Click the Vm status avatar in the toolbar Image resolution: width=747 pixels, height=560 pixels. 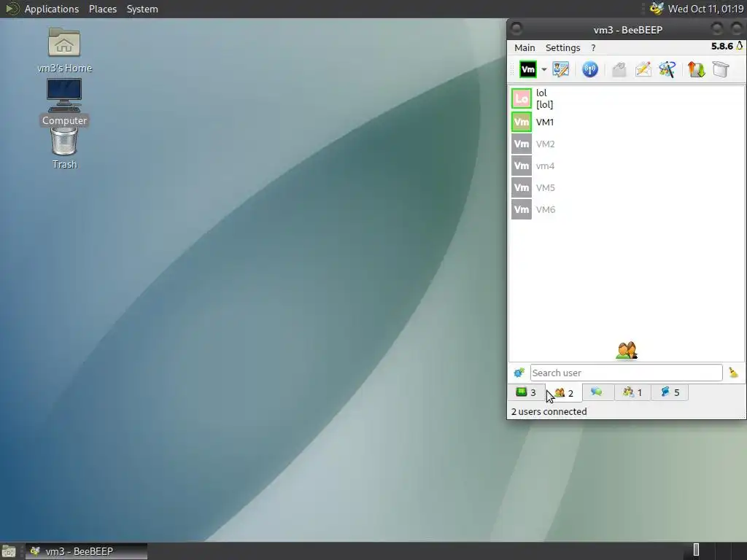[528, 69]
